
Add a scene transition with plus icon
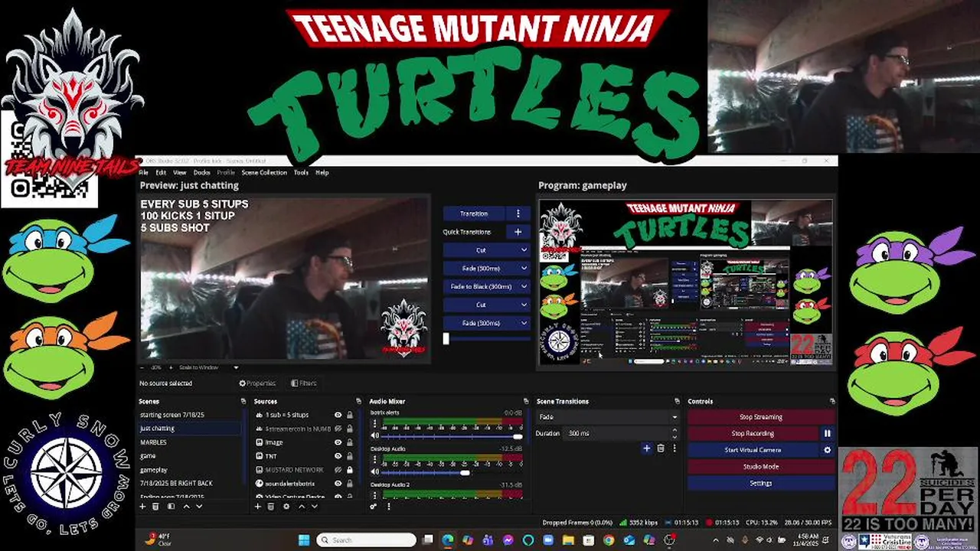(x=647, y=448)
